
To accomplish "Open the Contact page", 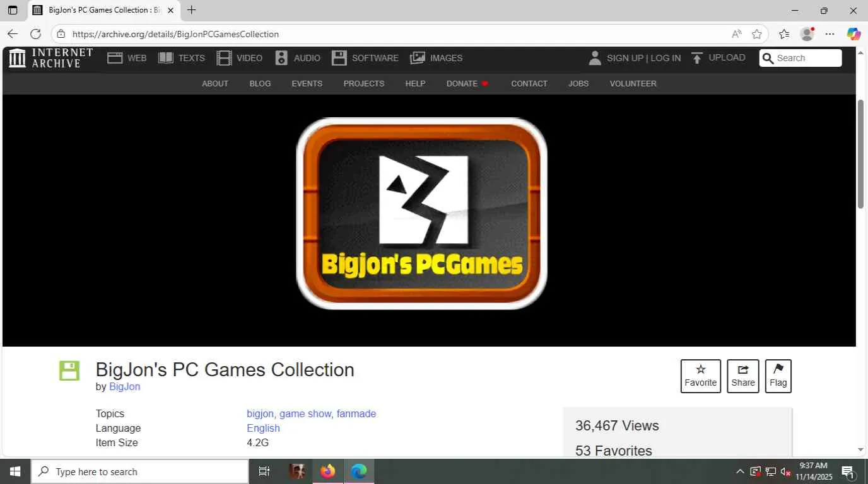I will point(529,83).
